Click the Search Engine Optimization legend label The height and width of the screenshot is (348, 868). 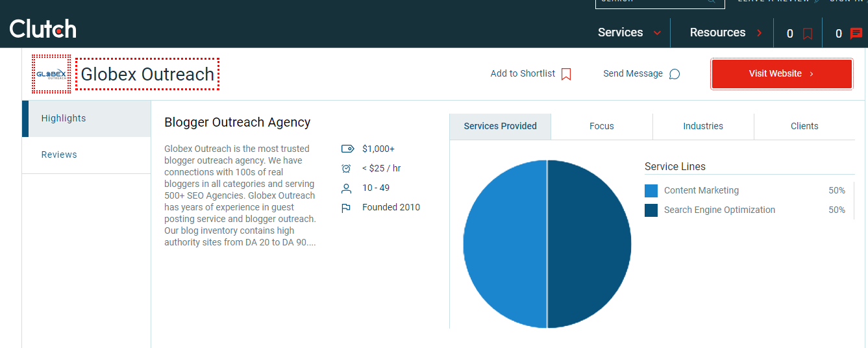coord(719,210)
